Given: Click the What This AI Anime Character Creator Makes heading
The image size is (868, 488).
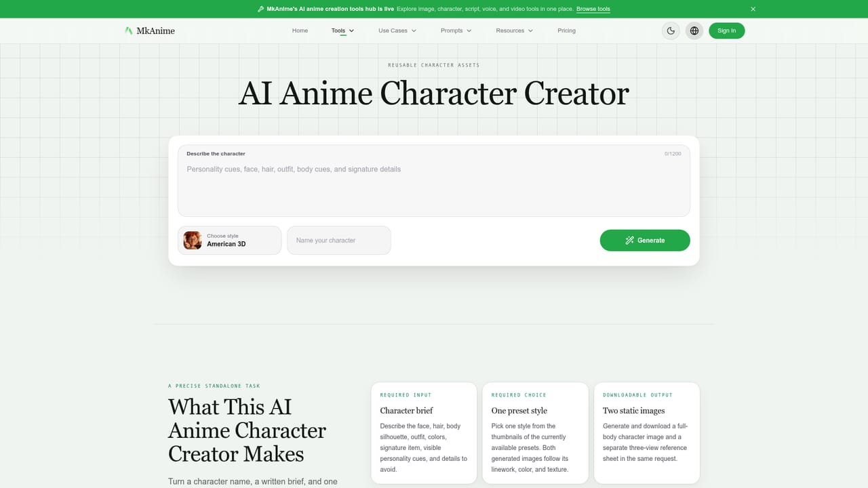Looking at the screenshot, I should click(x=248, y=430).
